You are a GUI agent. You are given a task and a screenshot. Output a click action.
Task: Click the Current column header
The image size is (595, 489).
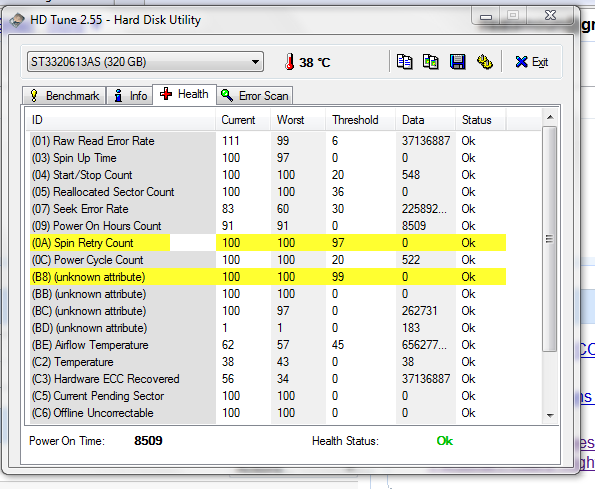click(243, 120)
